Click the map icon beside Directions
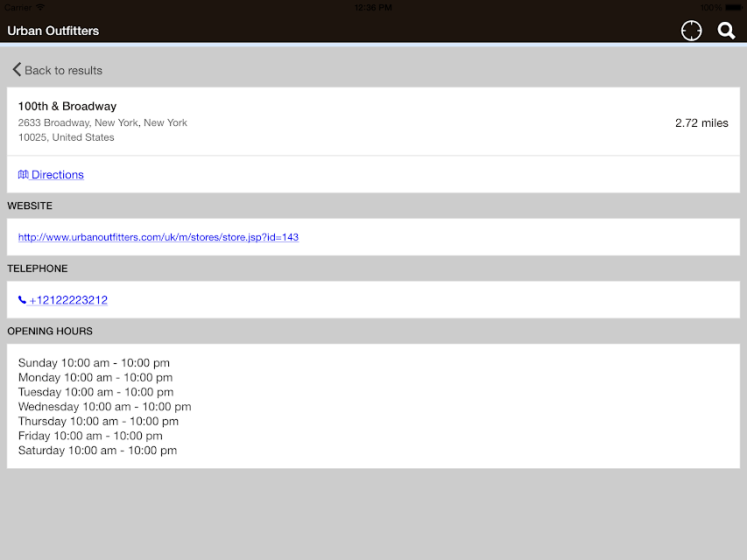 (24, 175)
